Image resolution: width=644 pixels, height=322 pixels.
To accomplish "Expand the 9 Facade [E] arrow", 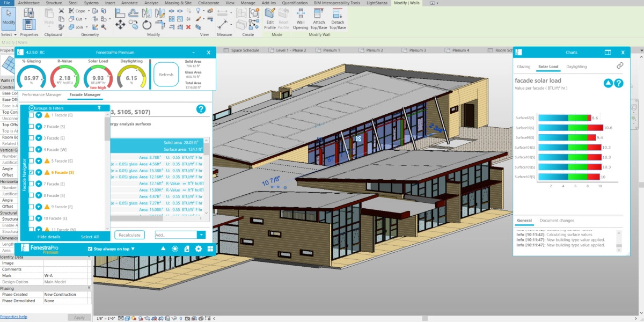I will pyautogui.click(x=39, y=207).
